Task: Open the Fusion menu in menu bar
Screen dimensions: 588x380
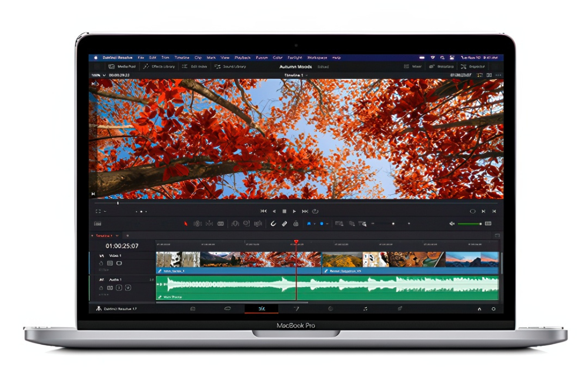Action: (262, 58)
